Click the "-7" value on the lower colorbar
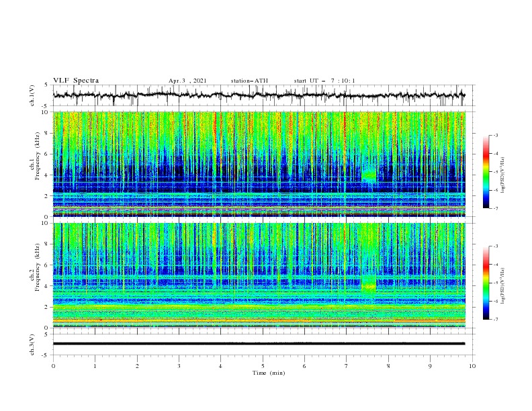The width and height of the screenshot is (532, 411). point(495,319)
